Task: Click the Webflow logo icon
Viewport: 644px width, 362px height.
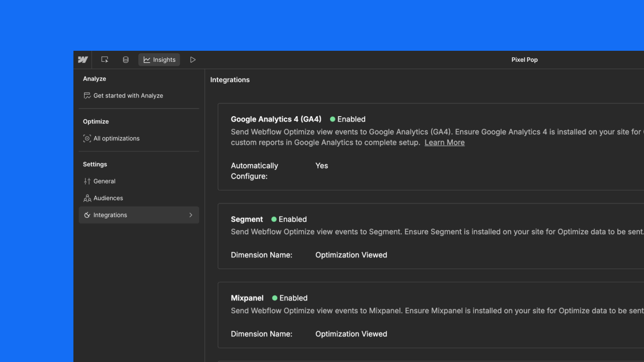Action: coord(83,59)
